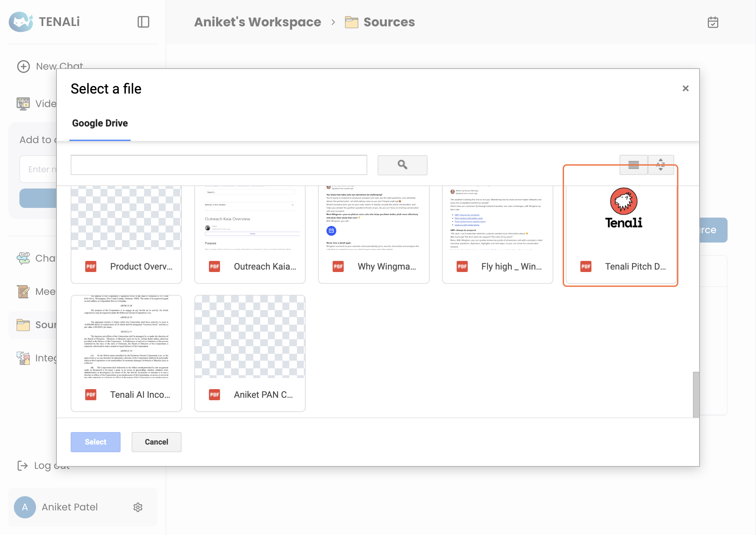Open Aniket's Workspace breadcrumb
The width and height of the screenshot is (756, 535).
pos(257,22)
